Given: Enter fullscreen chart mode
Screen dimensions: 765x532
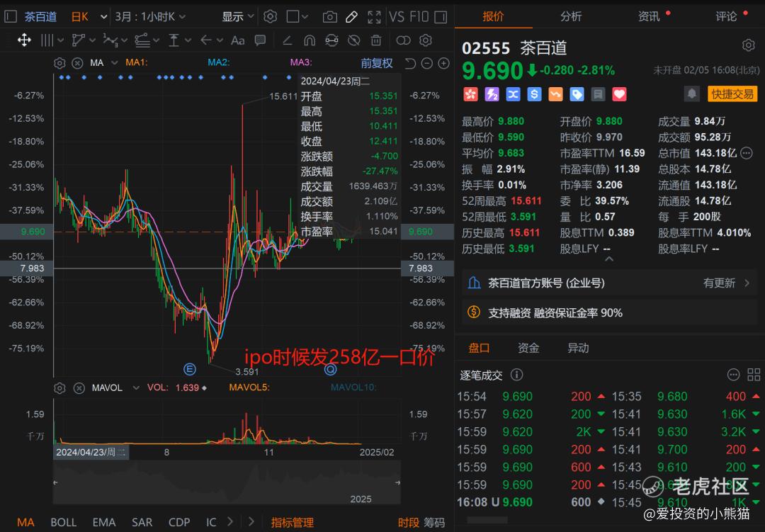Looking at the screenshot, I should pyautogui.click(x=374, y=17).
